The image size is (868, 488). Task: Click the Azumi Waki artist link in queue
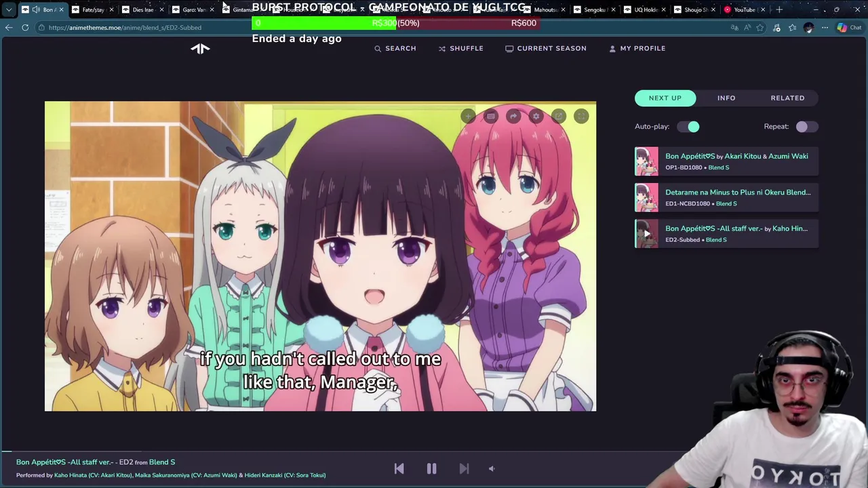coord(788,157)
